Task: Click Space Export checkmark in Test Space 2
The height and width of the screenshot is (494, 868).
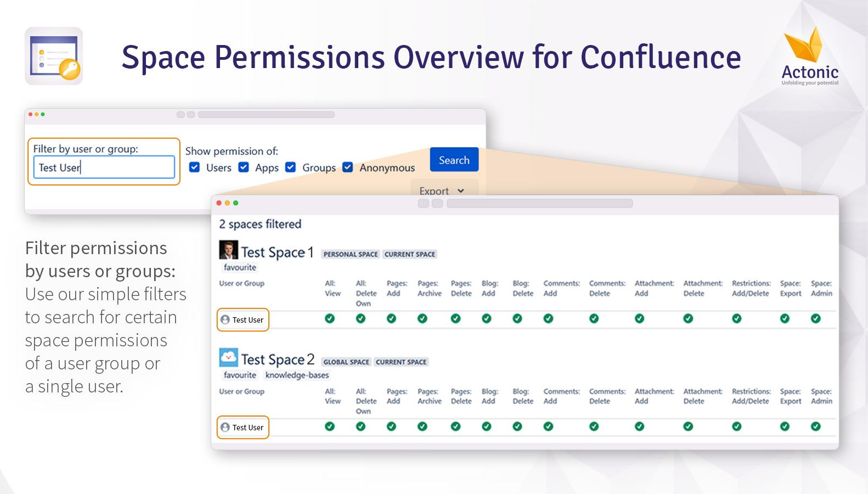Action: point(785,426)
